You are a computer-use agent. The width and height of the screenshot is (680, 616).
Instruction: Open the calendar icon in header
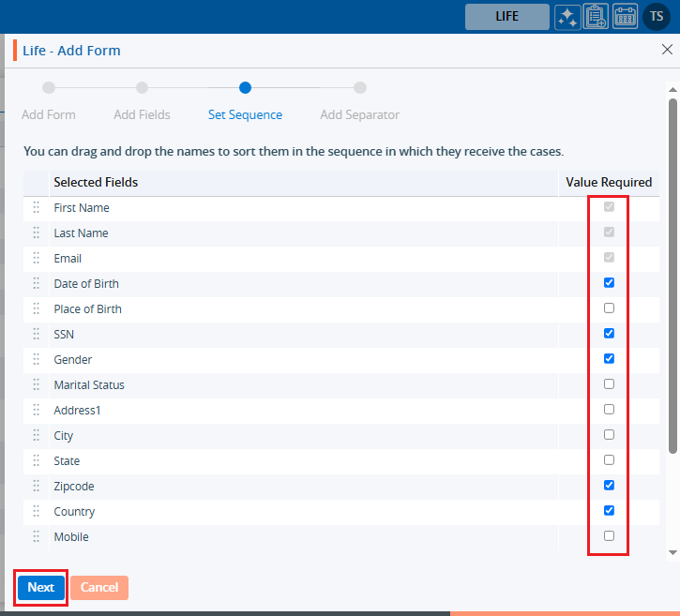(x=626, y=17)
